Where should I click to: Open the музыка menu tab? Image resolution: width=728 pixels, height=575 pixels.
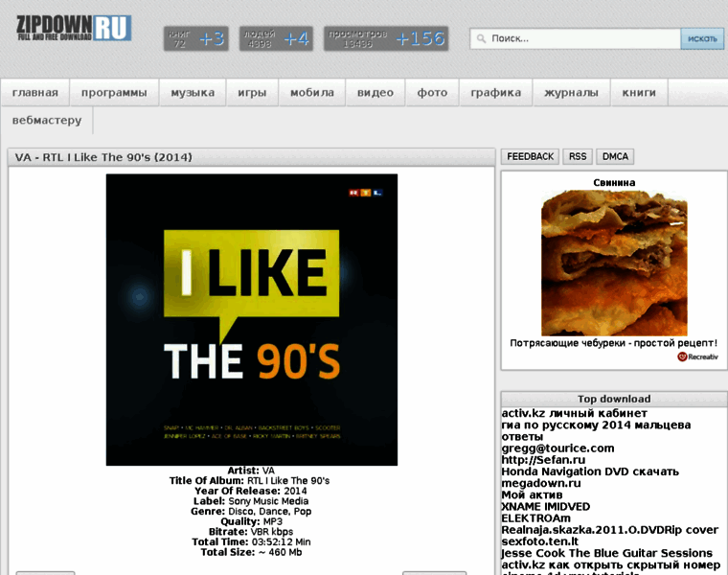click(x=193, y=93)
